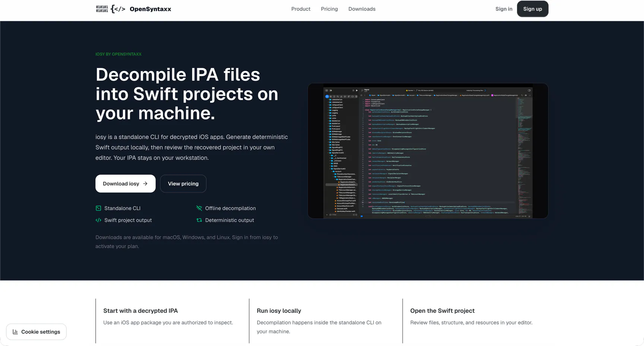Click the code brackets icon beside Swift project output
The height and width of the screenshot is (346, 644).
[x=98, y=220]
